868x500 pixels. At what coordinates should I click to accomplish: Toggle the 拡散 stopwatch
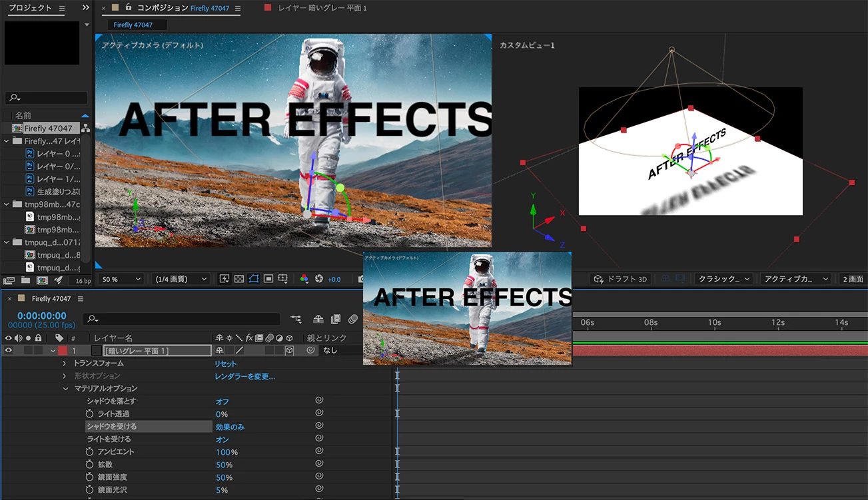(90, 464)
